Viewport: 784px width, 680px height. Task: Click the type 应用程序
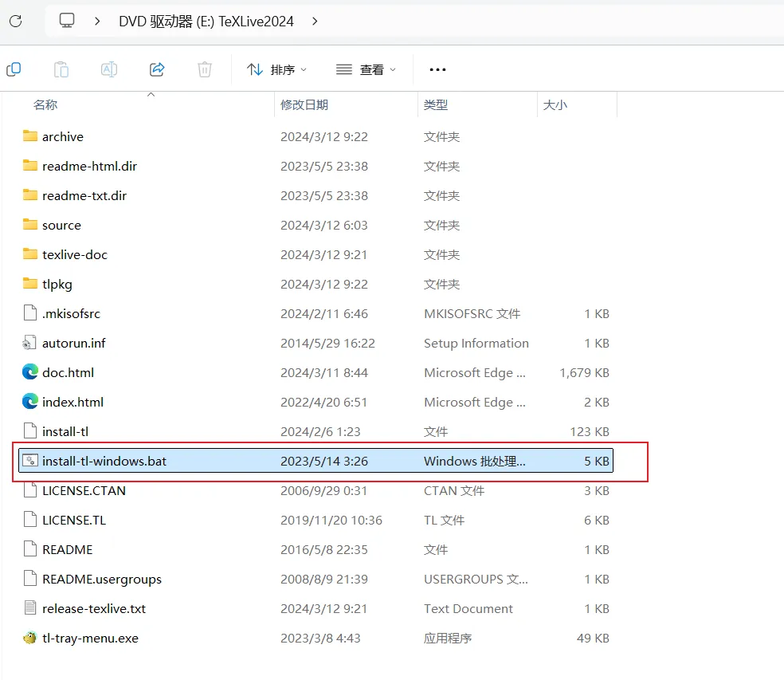click(x=448, y=638)
